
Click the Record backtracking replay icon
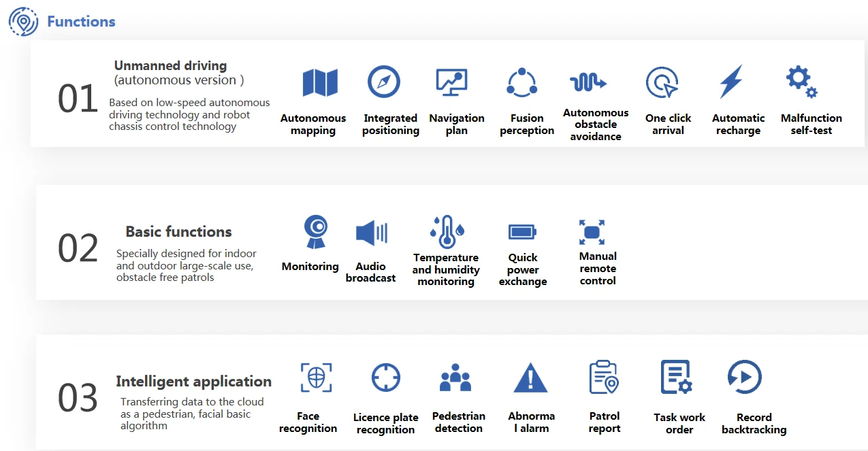[x=744, y=377]
